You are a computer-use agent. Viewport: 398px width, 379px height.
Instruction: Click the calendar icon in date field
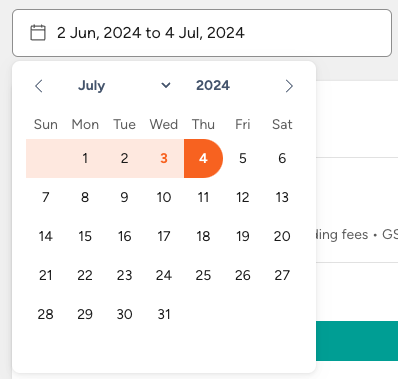click(x=38, y=33)
